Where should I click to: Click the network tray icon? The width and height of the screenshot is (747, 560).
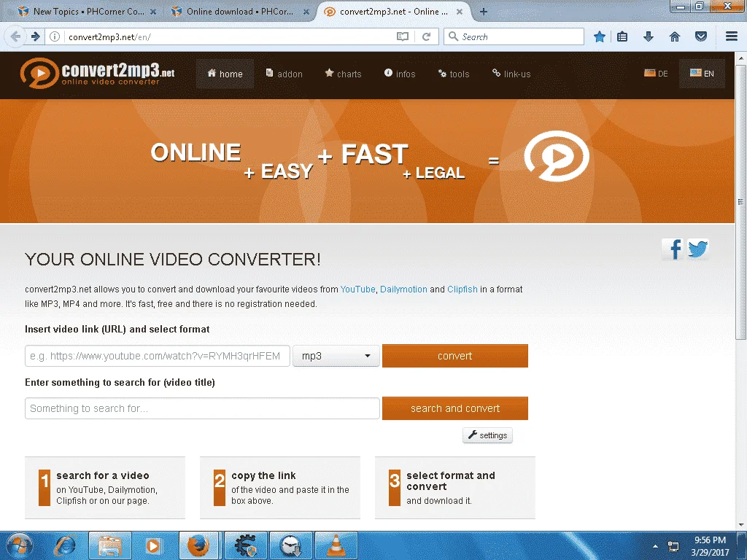click(x=673, y=546)
